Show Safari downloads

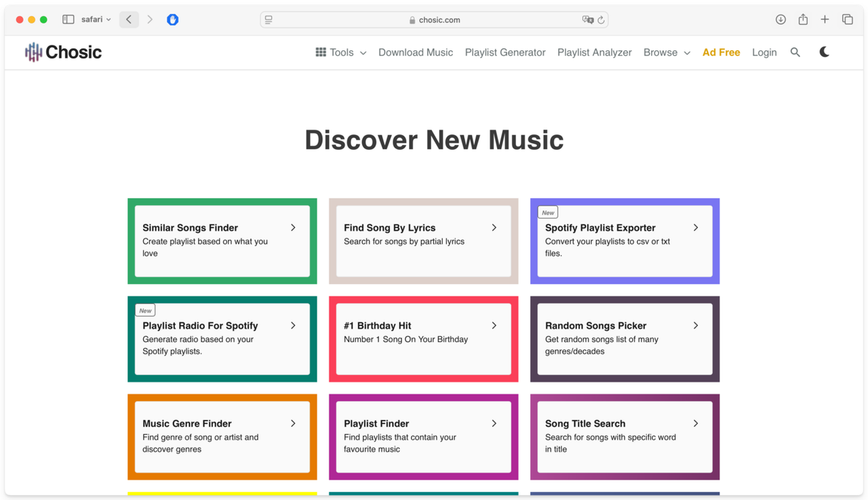(x=781, y=20)
